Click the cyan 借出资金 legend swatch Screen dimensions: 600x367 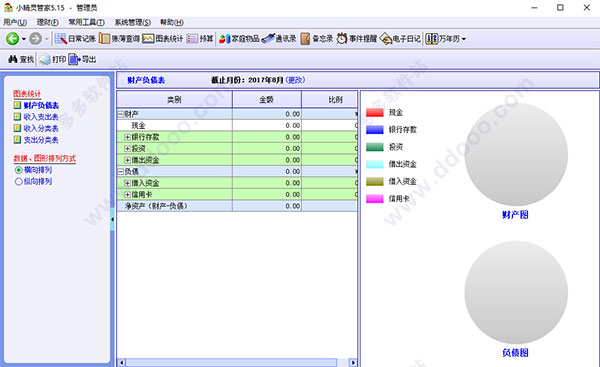click(x=375, y=164)
